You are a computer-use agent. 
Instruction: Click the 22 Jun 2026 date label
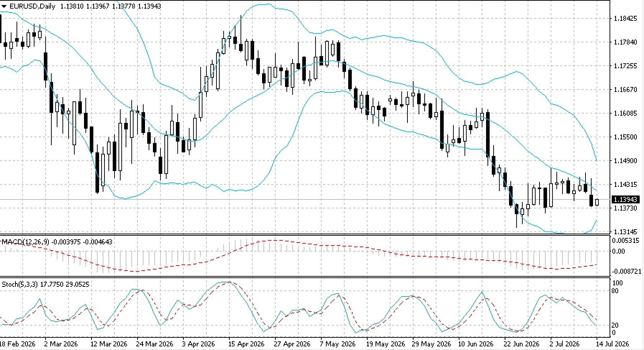click(522, 344)
